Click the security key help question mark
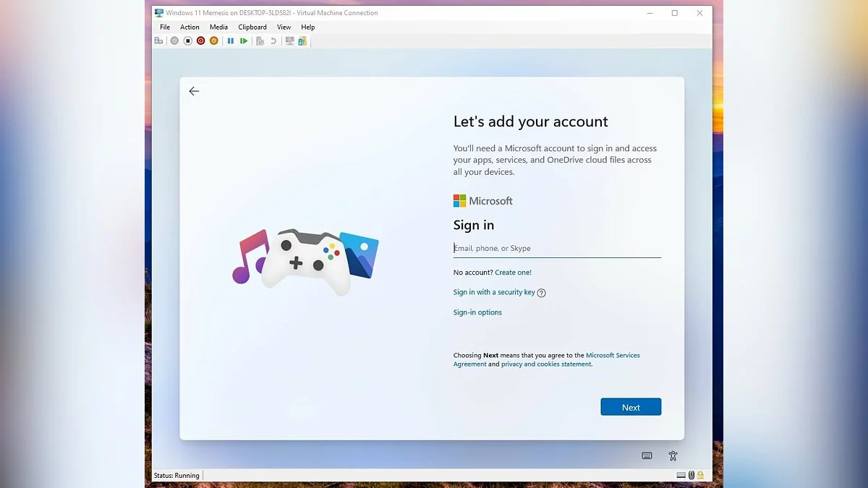The height and width of the screenshot is (488, 868). (x=542, y=293)
